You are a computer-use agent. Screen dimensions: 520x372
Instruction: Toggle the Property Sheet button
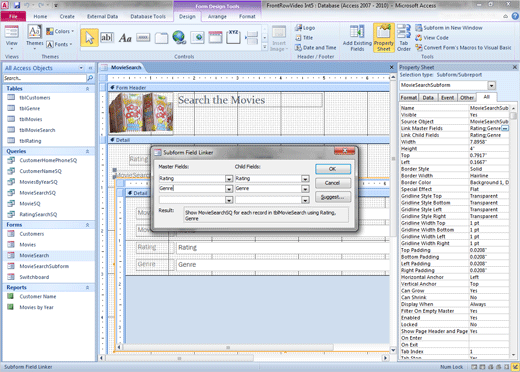(x=384, y=38)
